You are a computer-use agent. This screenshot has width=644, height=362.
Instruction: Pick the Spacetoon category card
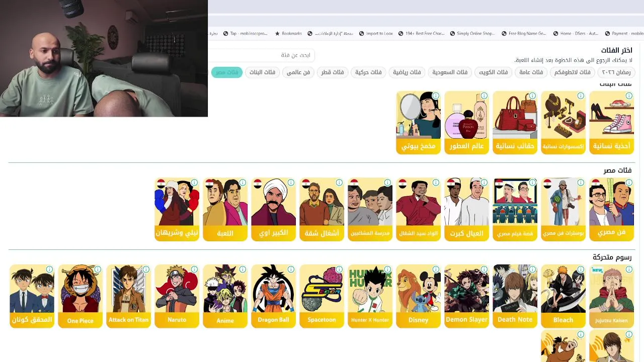pos(321,296)
